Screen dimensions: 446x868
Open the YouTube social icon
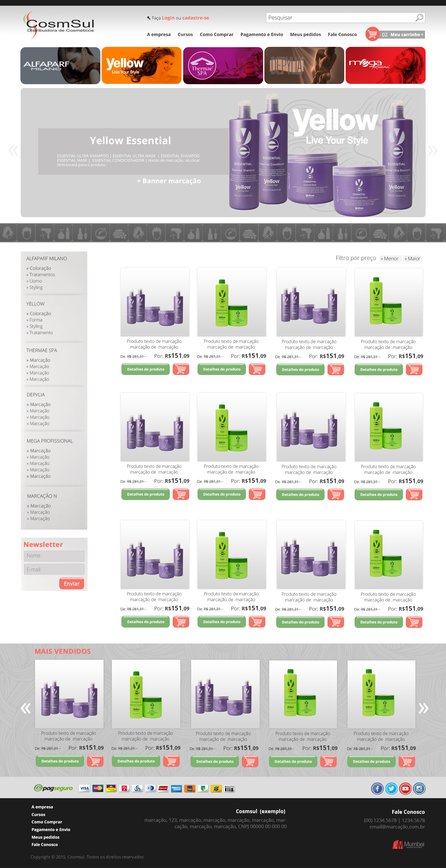tap(405, 788)
